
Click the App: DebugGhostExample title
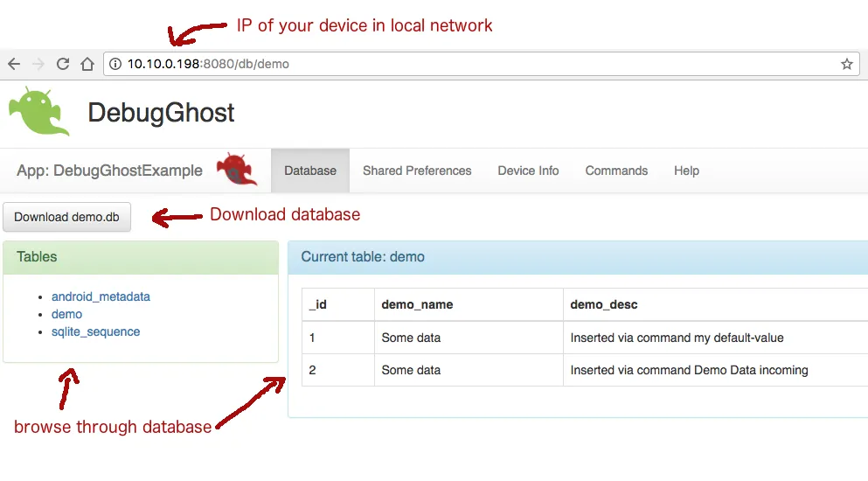pyautogui.click(x=109, y=171)
